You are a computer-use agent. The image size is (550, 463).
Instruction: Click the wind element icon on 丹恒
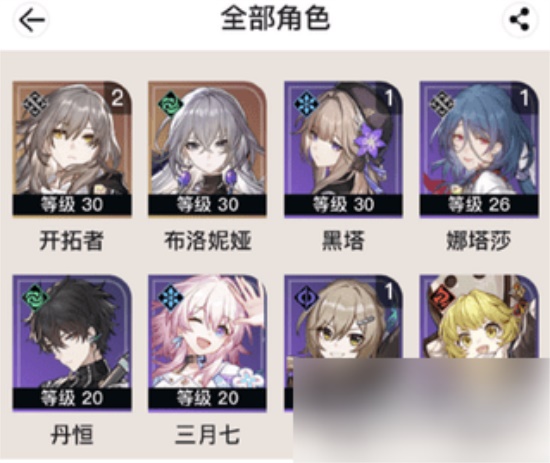point(35,298)
